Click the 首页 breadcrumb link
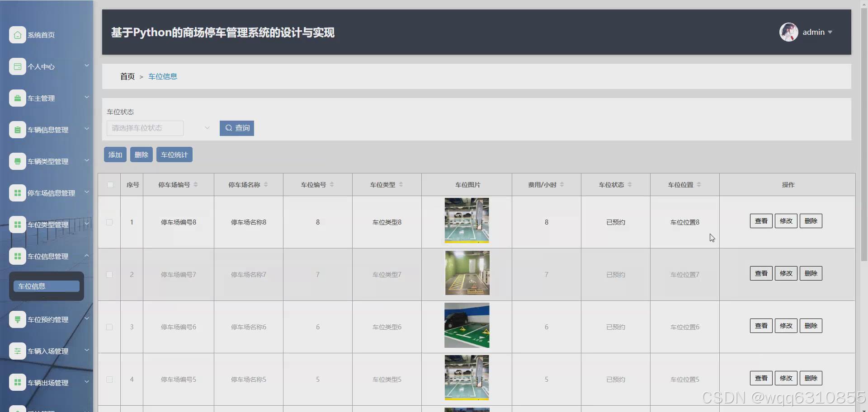The height and width of the screenshot is (412, 868). pyautogui.click(x=127, y=76)
